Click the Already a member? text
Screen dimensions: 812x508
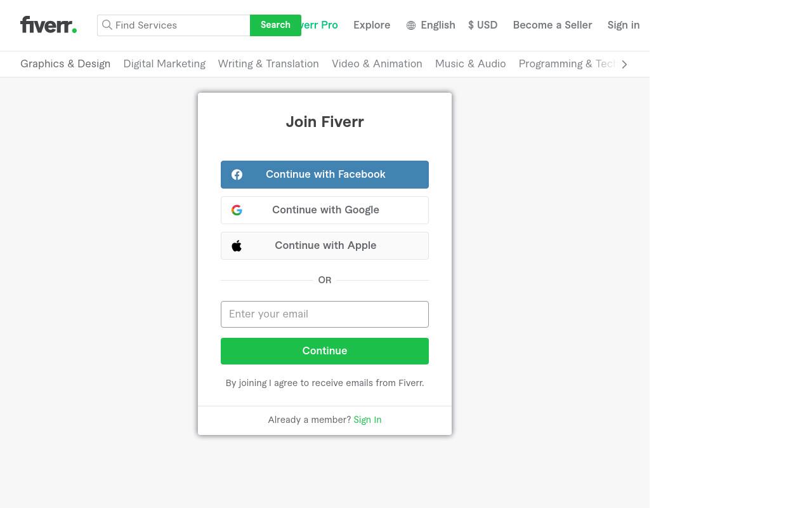[x=310, y=420]
